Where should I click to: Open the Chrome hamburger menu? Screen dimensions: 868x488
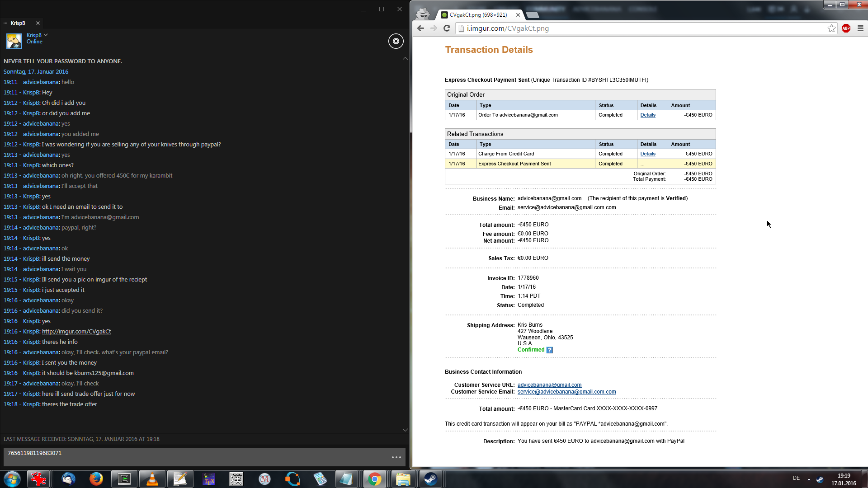pyautogui.click(x=860, y=28)
